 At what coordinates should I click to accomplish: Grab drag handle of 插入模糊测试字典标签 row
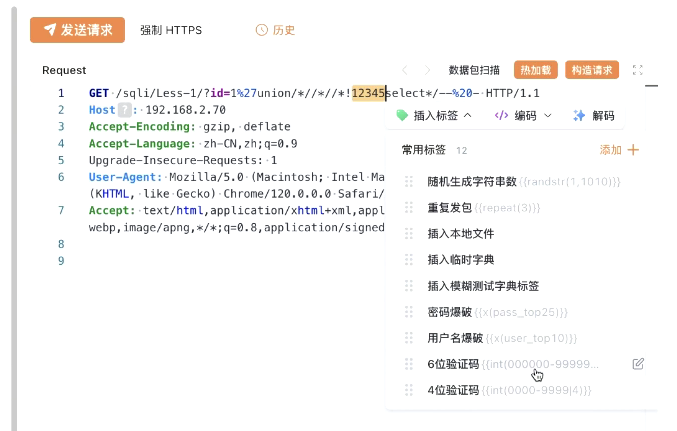tap(409, 286)
